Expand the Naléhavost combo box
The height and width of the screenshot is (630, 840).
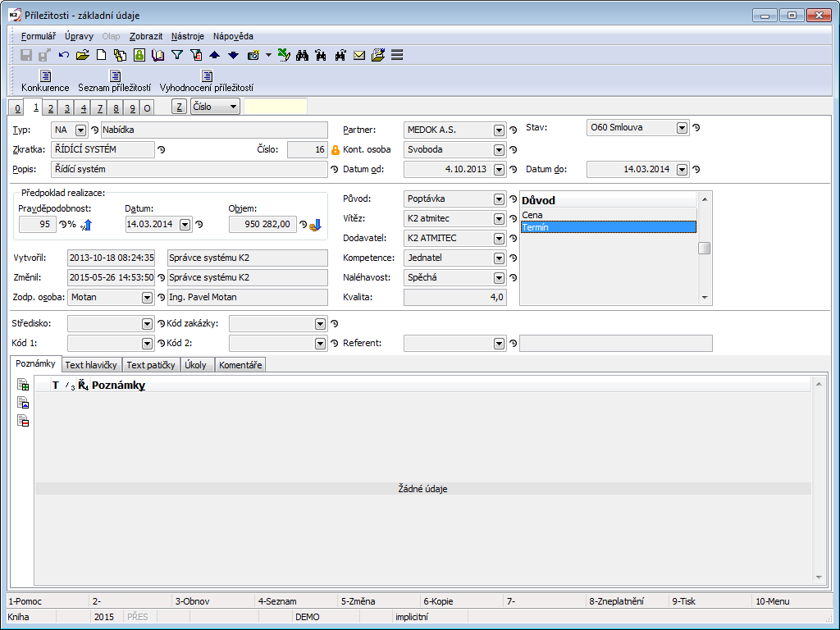click(499, 278)
